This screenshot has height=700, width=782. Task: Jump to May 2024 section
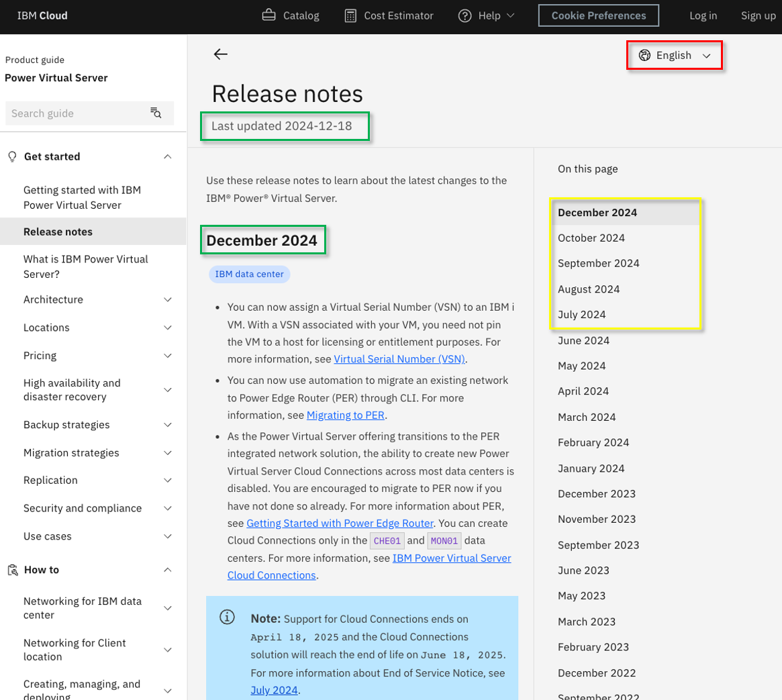(581, 366)
